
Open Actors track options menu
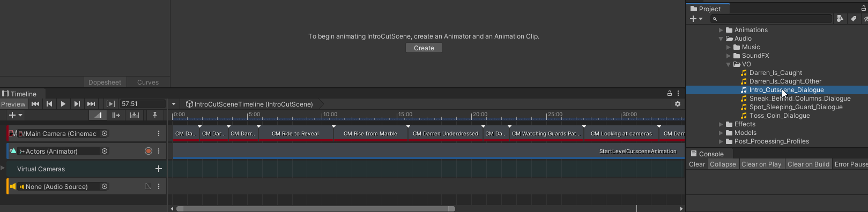click(159, 151)
